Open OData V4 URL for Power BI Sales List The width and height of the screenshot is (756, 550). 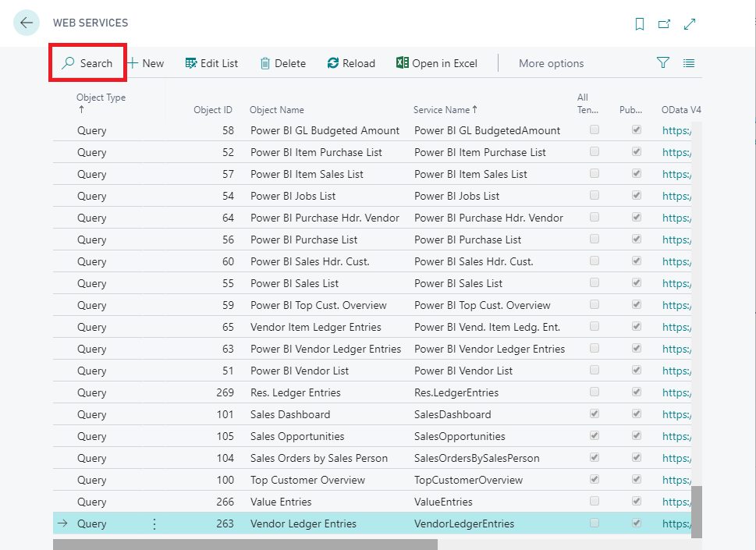click(x=676, y=283)
